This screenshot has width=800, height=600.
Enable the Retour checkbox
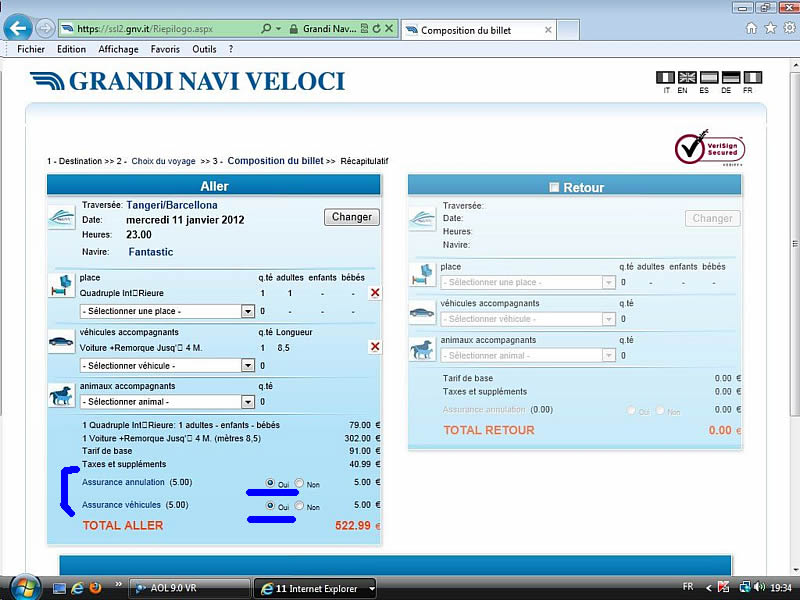pyautogui.click(x=554, y=187)
